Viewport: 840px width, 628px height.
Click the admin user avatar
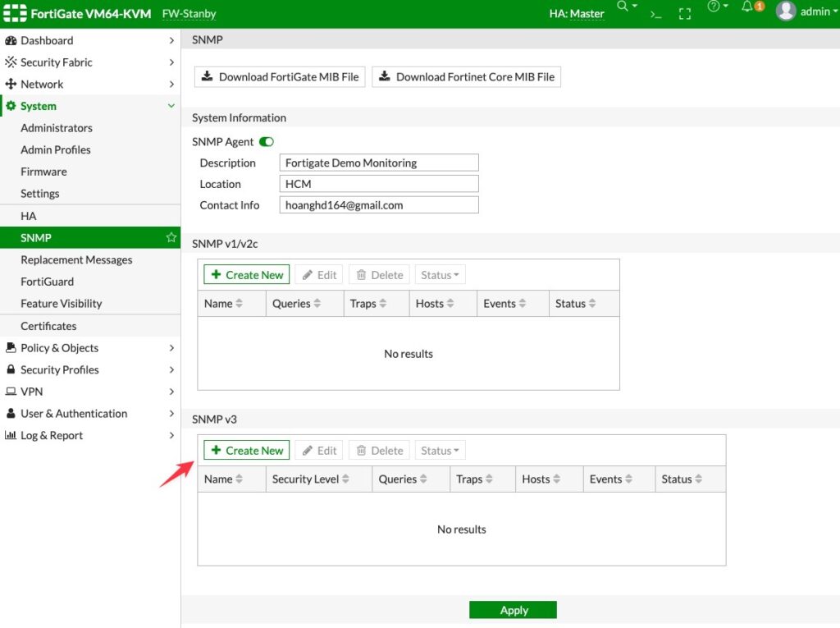786,11
